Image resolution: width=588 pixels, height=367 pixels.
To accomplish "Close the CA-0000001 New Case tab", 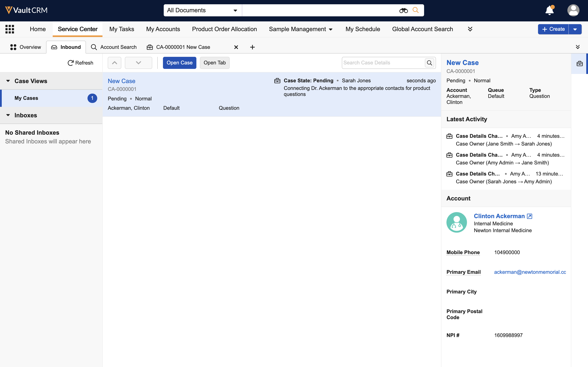I will click(x=236, y=47).
